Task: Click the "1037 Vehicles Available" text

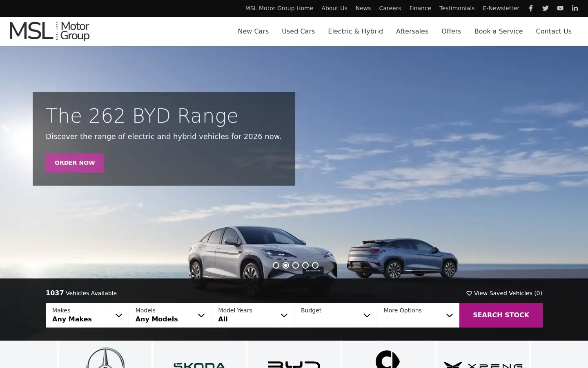Action: 81,293
